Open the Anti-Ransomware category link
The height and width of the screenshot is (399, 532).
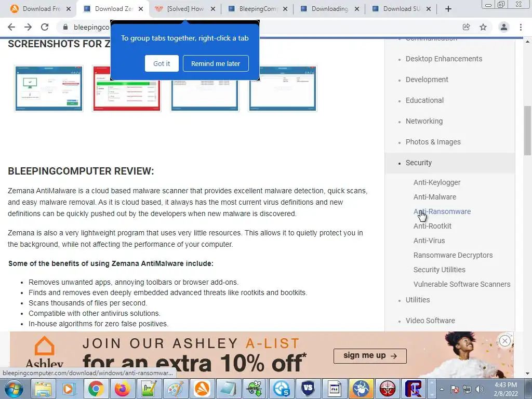442,211
